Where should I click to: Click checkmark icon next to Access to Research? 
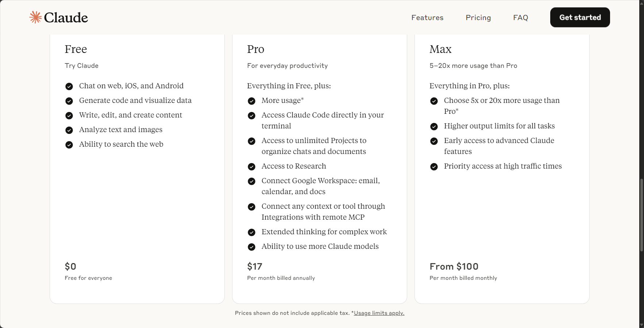point(251,167)
